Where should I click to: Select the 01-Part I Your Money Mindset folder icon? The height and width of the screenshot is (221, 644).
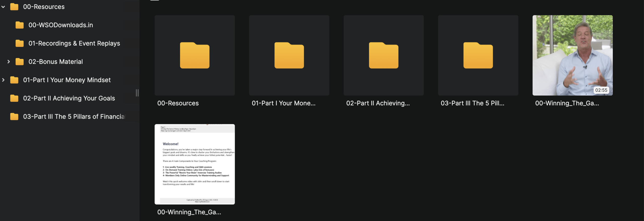14,80
